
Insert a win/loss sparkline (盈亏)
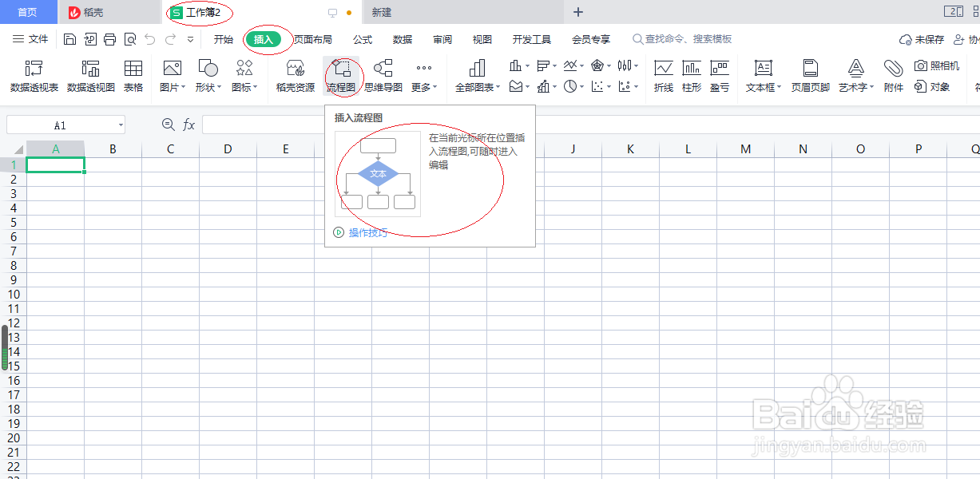[x=720, y=76]
